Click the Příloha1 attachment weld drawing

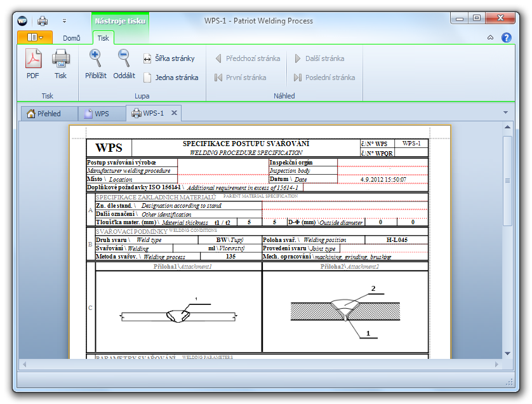coord(179,311)
